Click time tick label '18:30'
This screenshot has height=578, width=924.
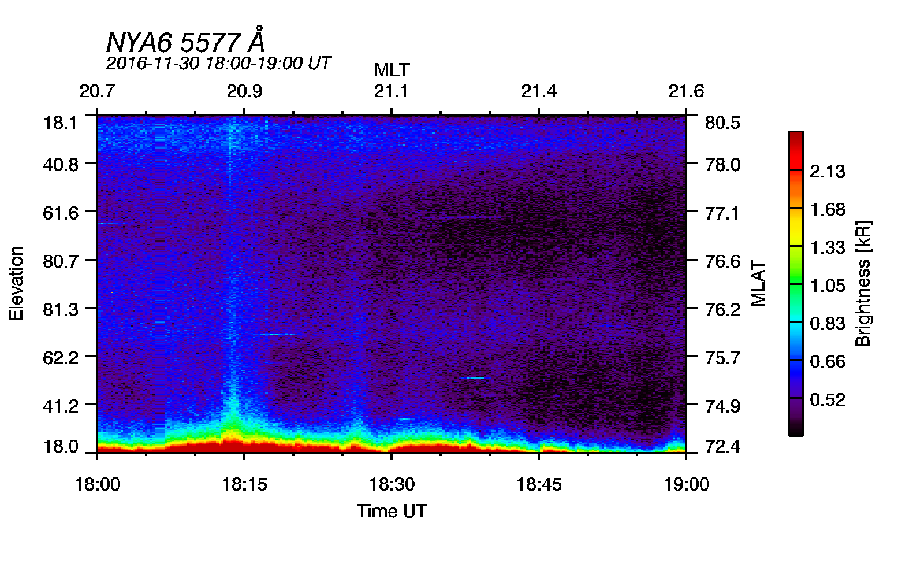click(392, 484)
